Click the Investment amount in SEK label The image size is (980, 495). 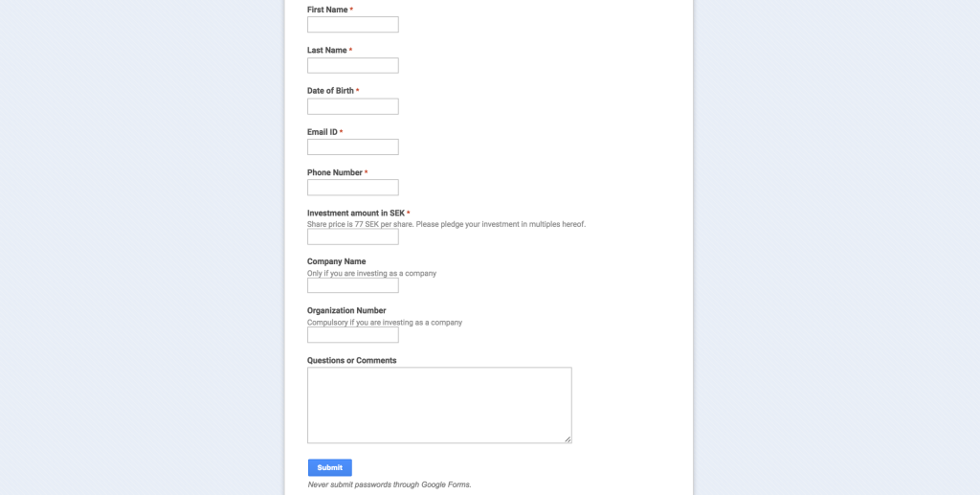point(356,214)
